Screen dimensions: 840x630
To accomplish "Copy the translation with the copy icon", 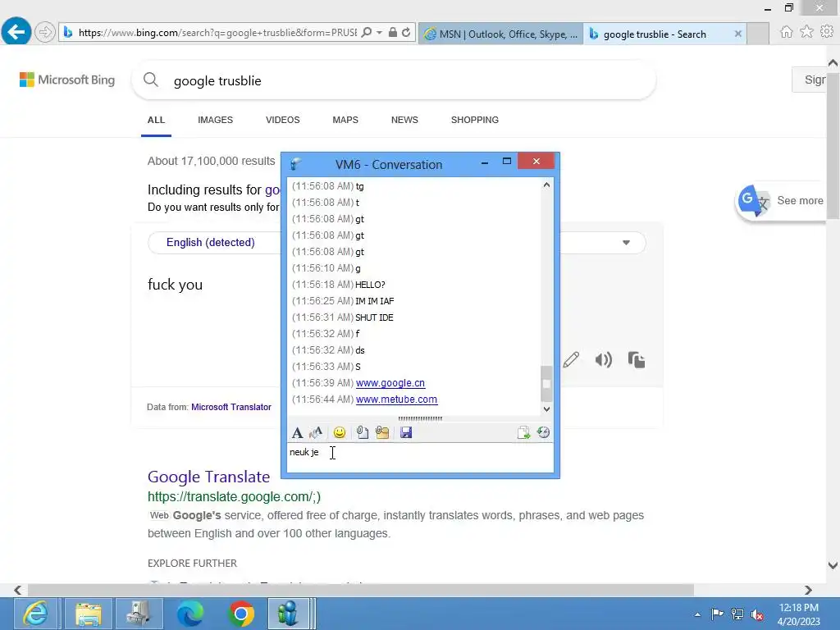I will coord(637,359).
